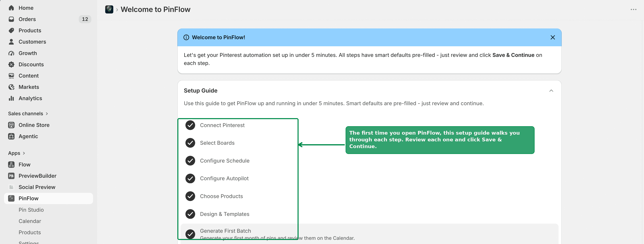Click the Home icon in sidebar
644x244 pixels.
click(x=11, y=8)
